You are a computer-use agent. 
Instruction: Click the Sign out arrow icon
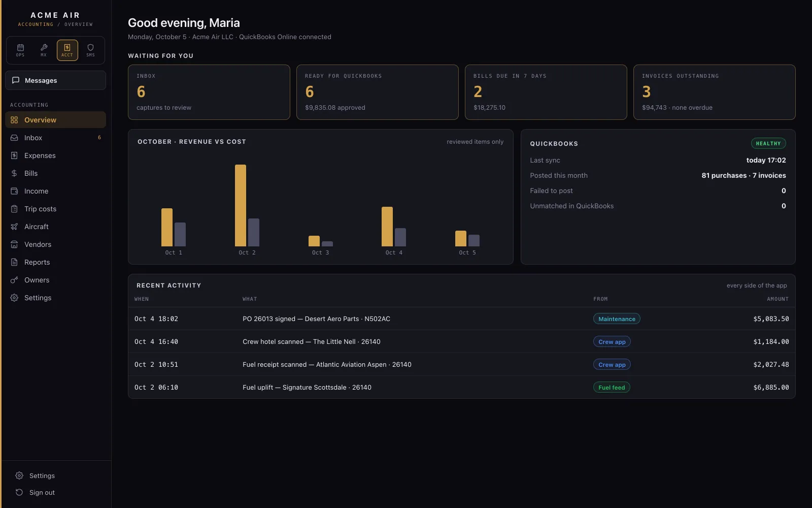[x=19, y=492]
